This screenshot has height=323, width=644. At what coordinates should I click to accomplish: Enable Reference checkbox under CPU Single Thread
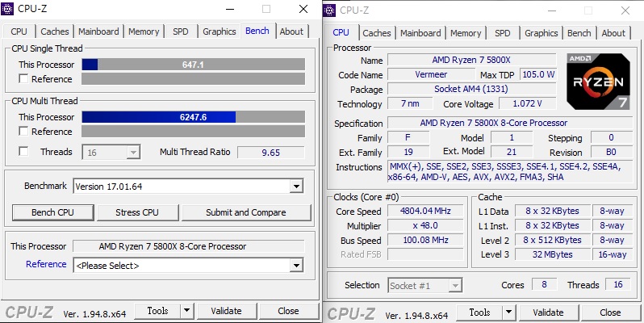point(24,78)
